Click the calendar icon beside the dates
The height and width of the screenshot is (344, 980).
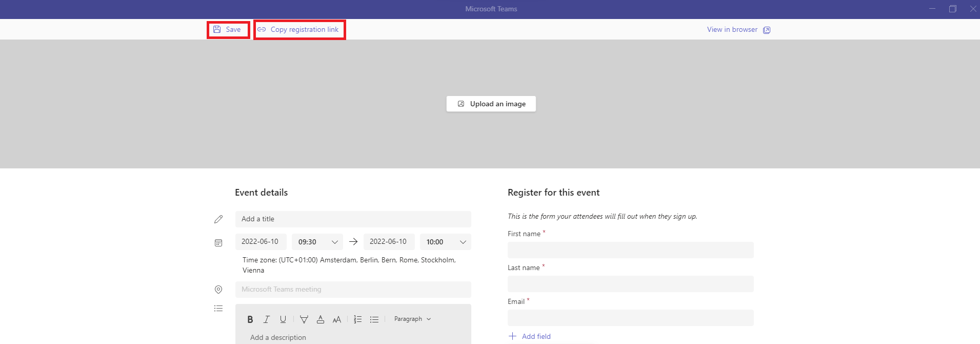click(218, 242)
